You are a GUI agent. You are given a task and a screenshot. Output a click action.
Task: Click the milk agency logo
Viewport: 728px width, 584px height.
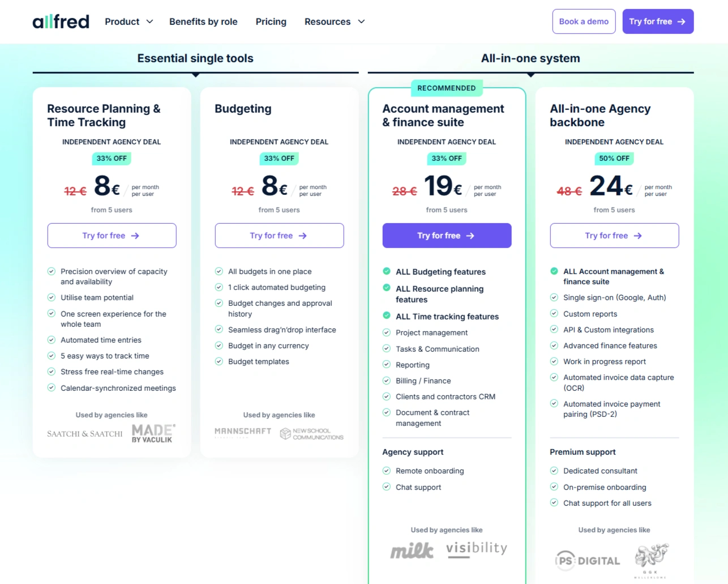coord(412,550)
